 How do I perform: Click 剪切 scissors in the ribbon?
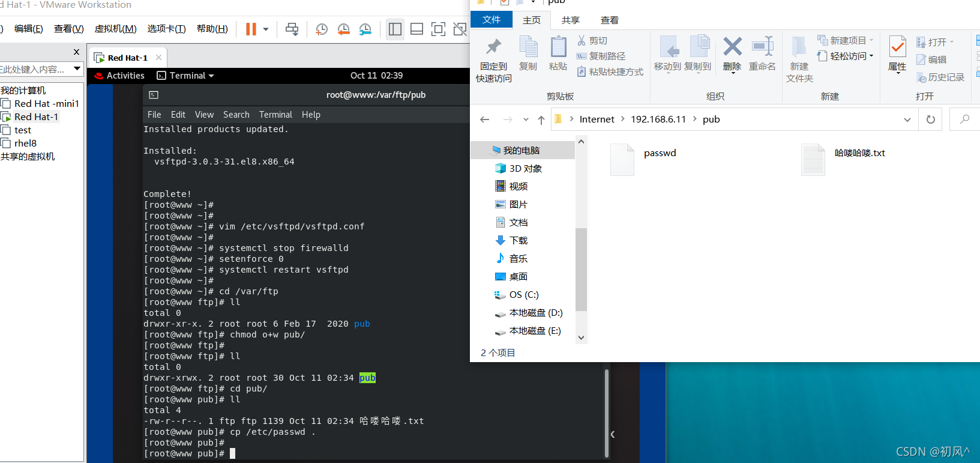(592, 40)
